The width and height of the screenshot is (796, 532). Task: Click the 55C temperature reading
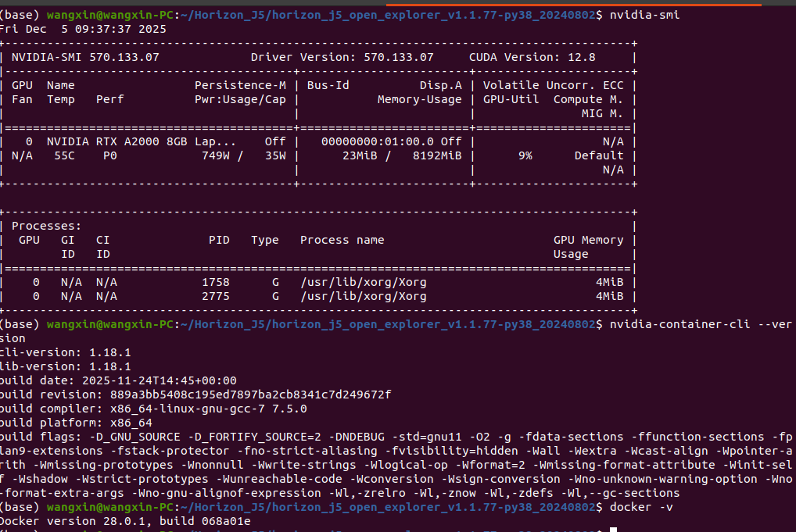[64, 155]
